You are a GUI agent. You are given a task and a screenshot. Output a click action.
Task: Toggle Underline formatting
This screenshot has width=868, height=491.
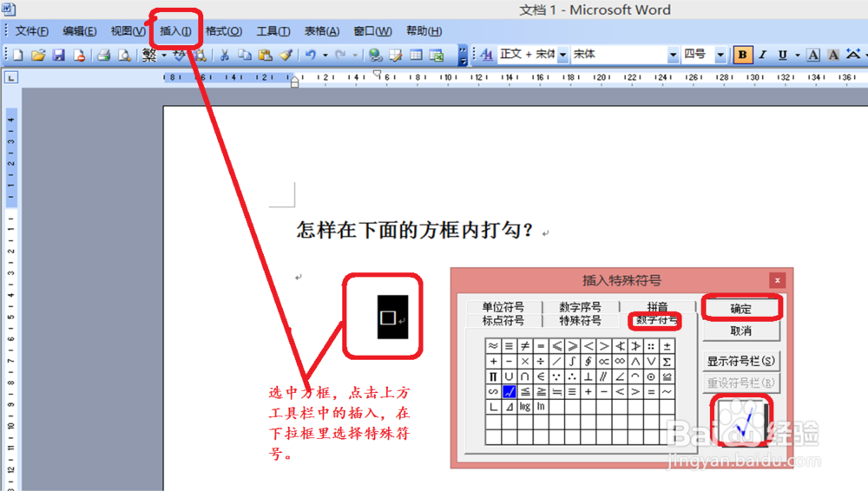[782, 55]
